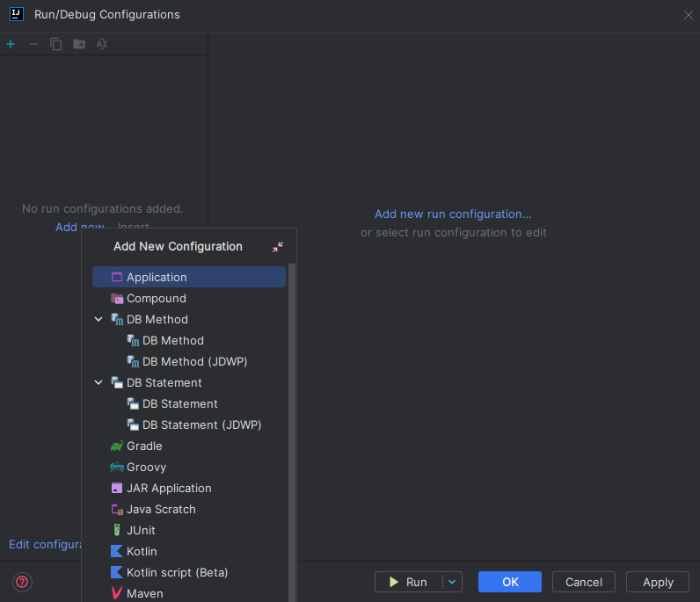Click the Application configuration icon

[x=116, y=277]
